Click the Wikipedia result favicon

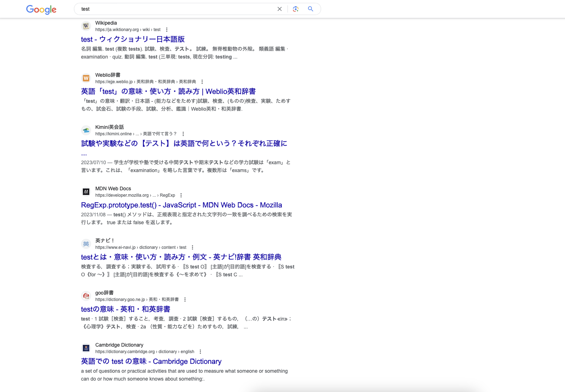pyautogui.click(x=86, y=26)
